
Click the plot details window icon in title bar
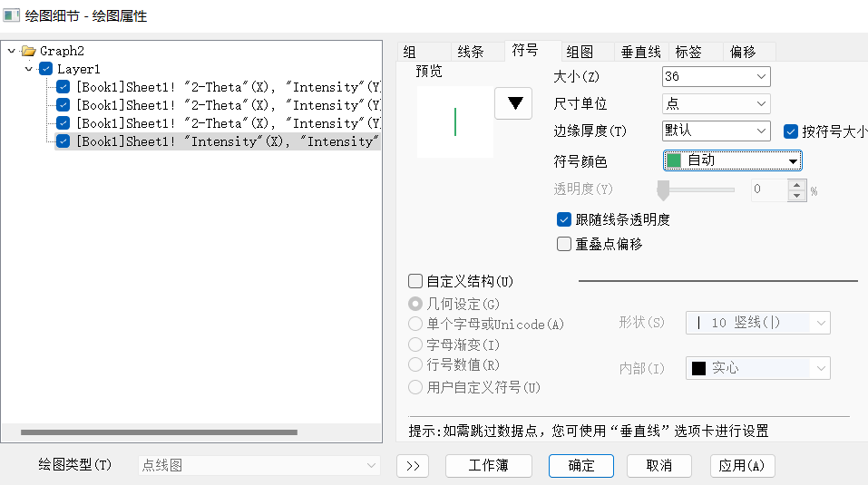[11, 15]
